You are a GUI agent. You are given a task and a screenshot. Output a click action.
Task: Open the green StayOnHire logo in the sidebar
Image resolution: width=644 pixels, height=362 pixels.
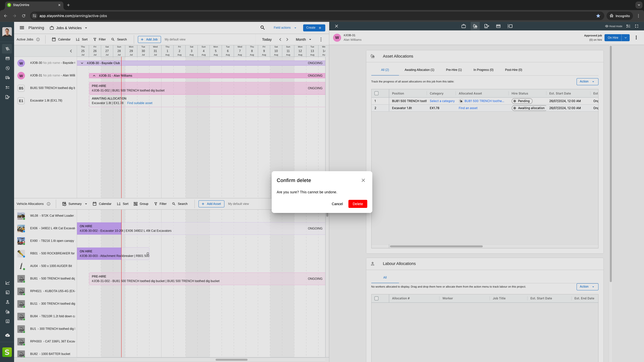click(x=7, y=352)
